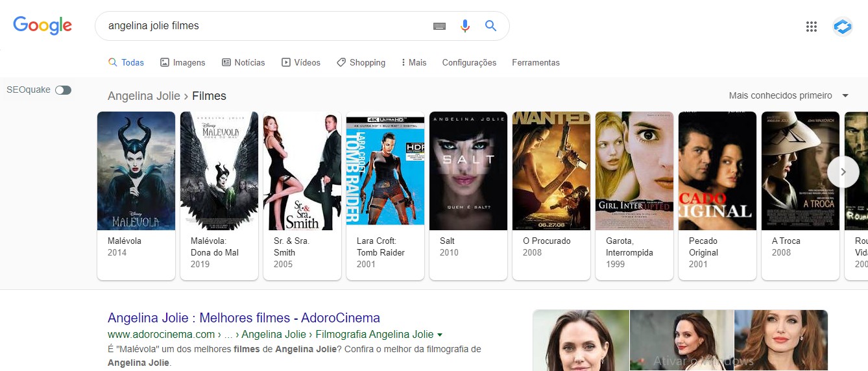Open the middle Angelina Jolie photo in knowledge panel
This screenshot has width=868, height=371.
(x=682, y=341)
